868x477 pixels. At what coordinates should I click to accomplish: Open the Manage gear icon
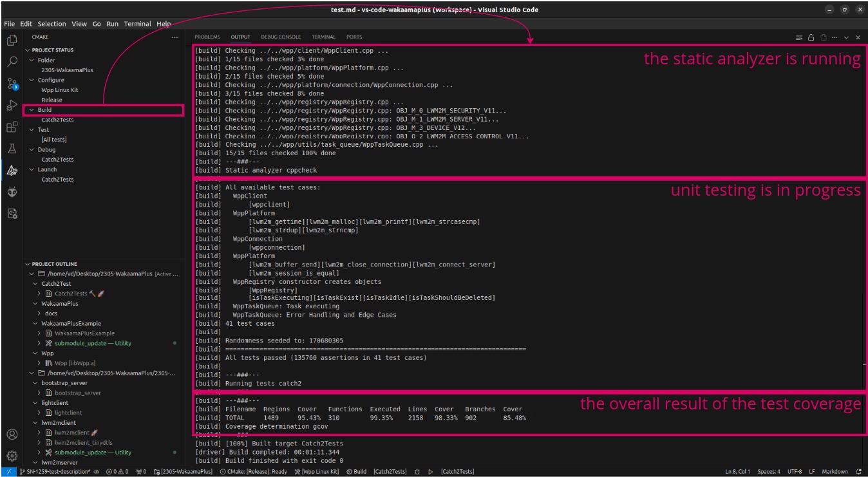click(12, 456)
